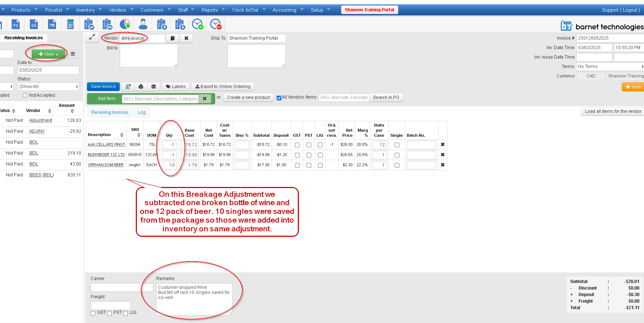
Task: Enable freight LIQ checkbox
Action: [126, 313]
